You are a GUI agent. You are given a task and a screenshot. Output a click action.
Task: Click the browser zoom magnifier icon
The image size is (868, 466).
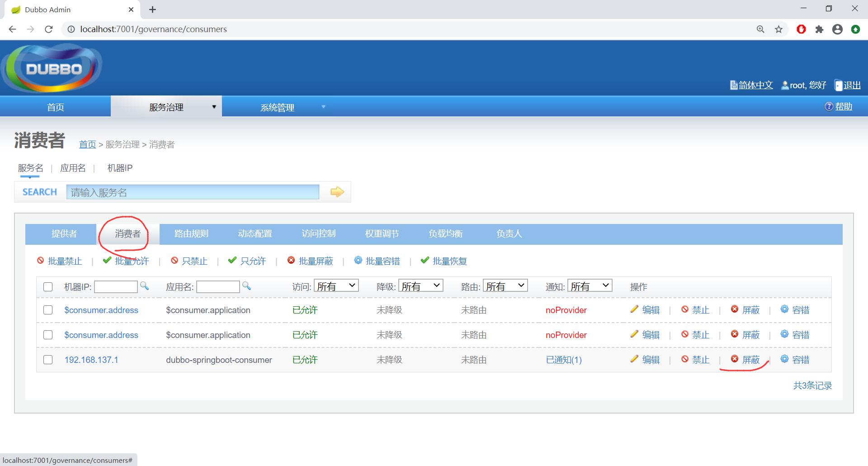click(x=760, y=29)
